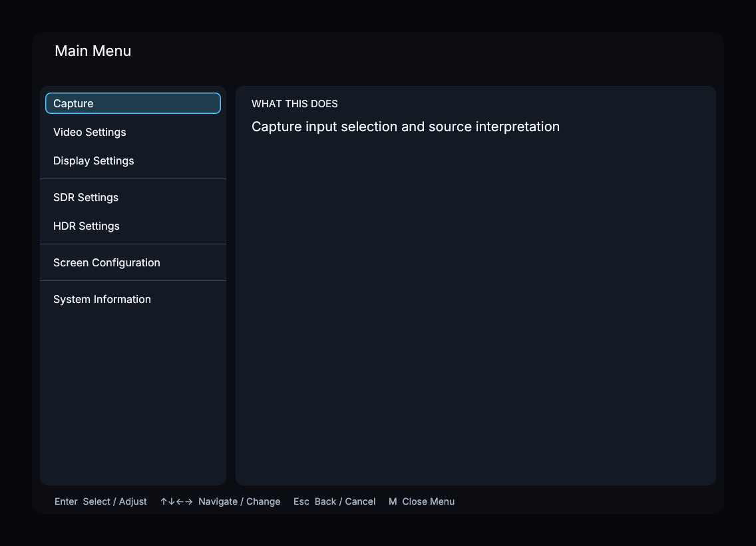
Task: Go to HDR Settings
Action: pos(133,226)
